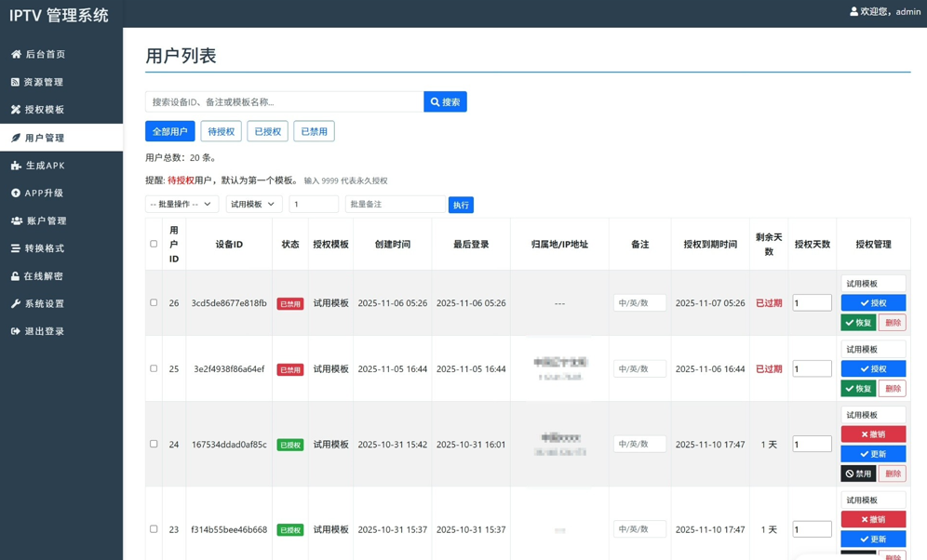Click the 搜索 search button
The image size is (927, 560).
(445, 101)
